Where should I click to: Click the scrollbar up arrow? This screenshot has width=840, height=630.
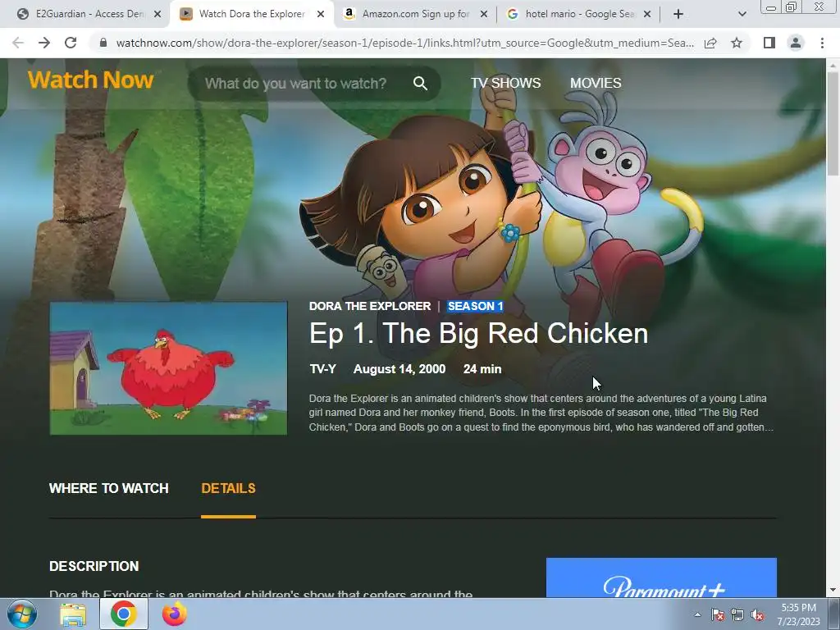click(833, 65)
